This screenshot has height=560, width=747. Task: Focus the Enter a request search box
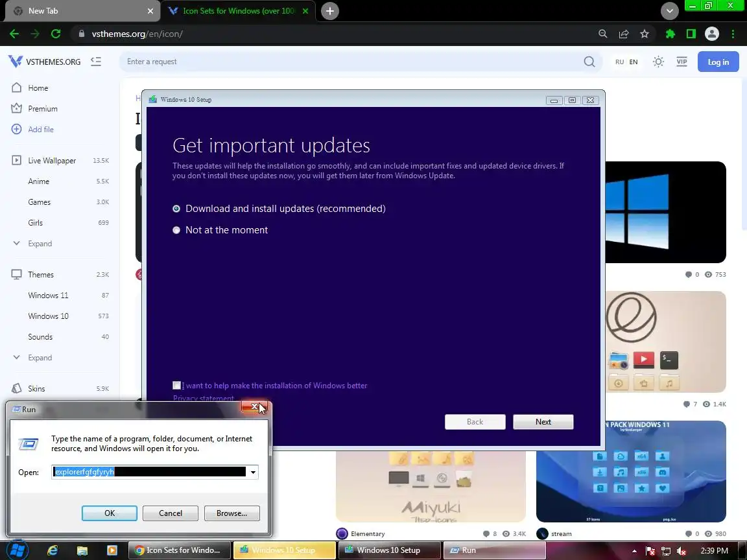coord(353,62)
